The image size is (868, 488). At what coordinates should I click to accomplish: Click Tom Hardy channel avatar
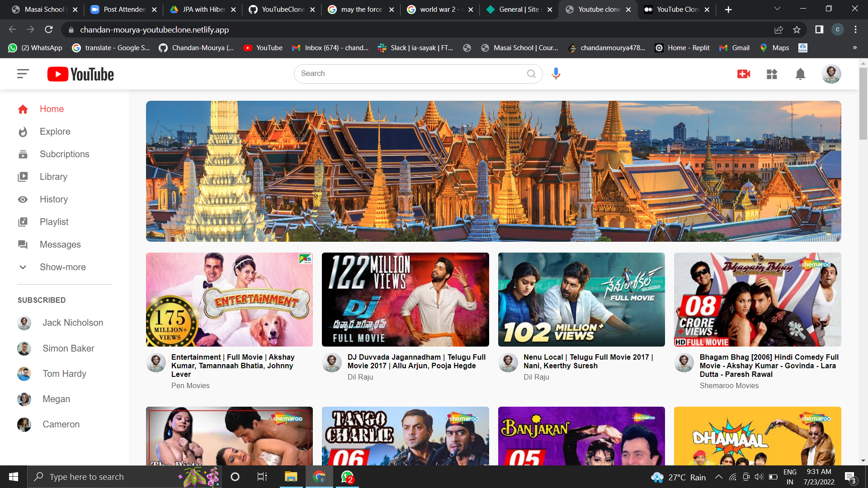pyautogui.click(x=24, y=374)
